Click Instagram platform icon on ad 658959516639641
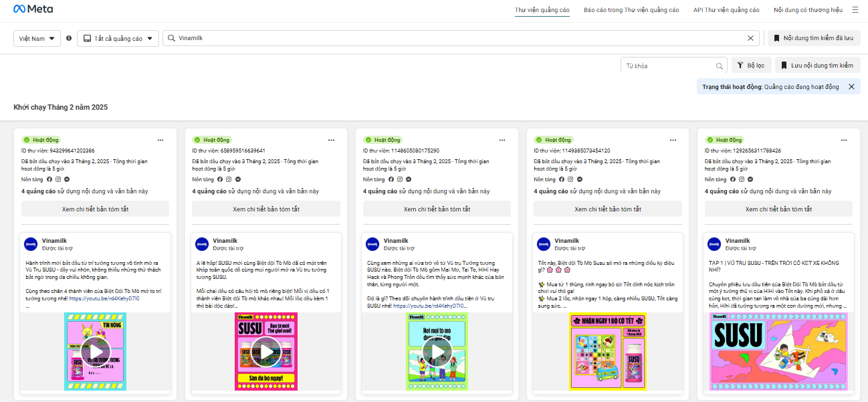The image size is (868, 402). 229,179
